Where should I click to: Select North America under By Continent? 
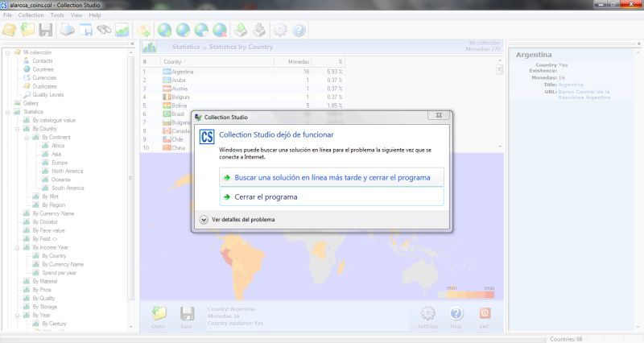tap(68, 171)
